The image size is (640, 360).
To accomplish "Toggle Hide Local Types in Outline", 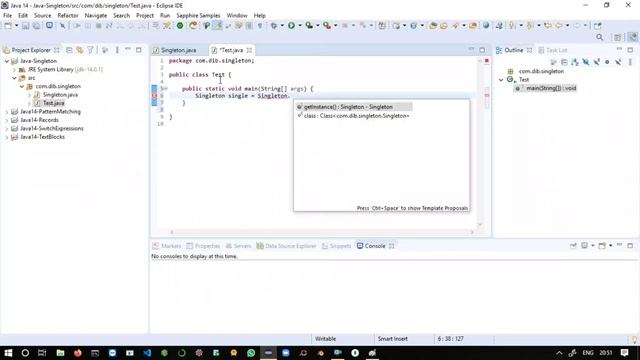I will [x=618, y=62].
